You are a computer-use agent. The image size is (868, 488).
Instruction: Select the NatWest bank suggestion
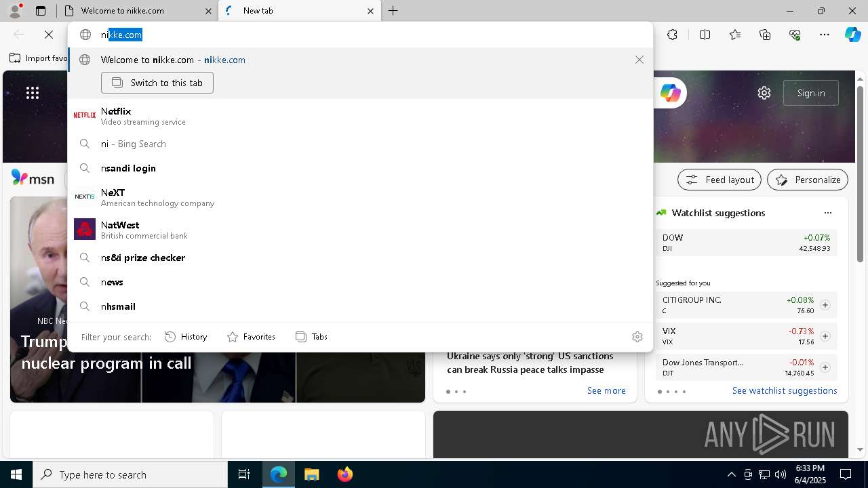click(x=359, y=230)
